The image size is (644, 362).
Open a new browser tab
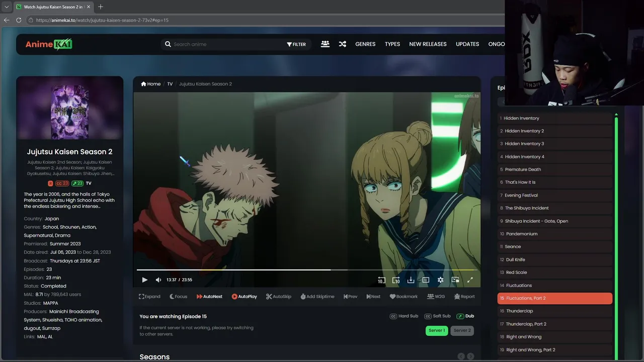(x=101, y=7)
